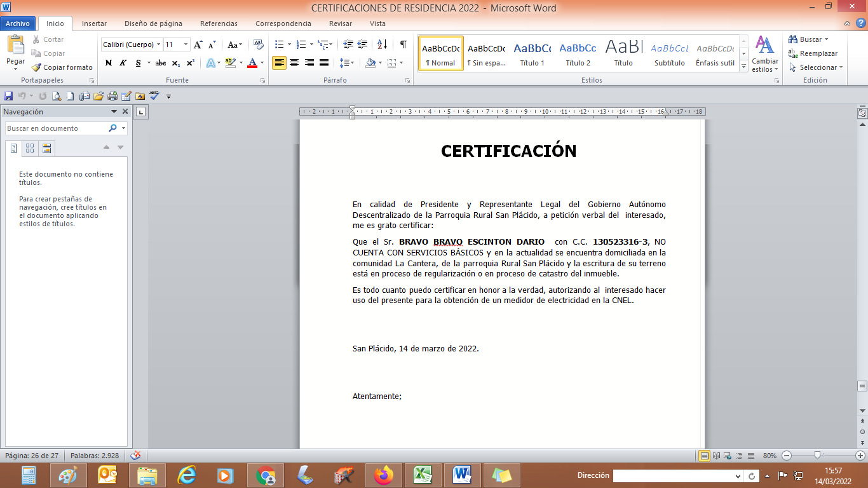Click the zoom slider handle

[818, 456]
